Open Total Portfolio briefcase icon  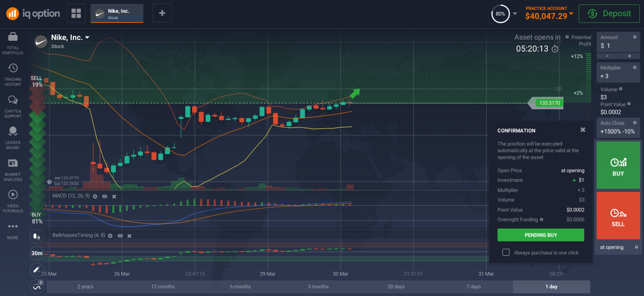[x=13, y=37]
